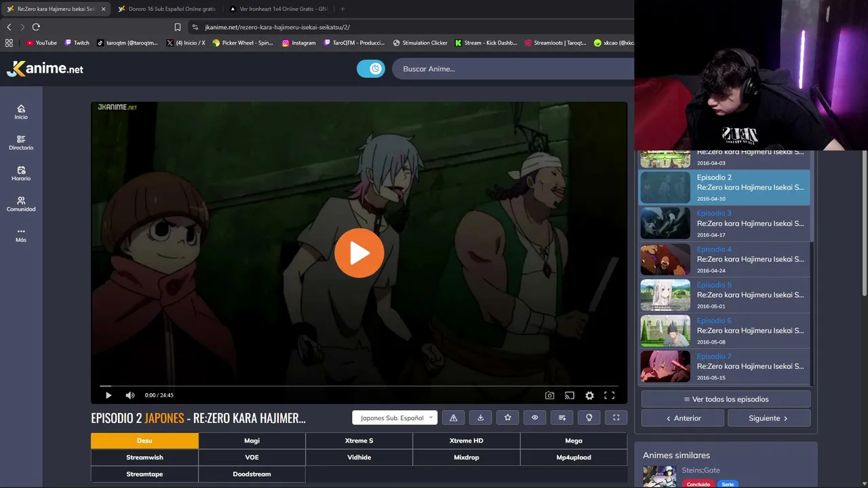
Task: Click the episode list scrollbar
Action: point(812,197)
